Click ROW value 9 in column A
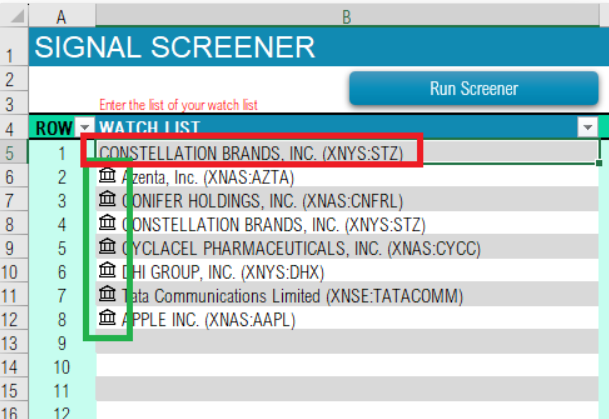This screenshot has height=419, width=609. click(61, 343)
